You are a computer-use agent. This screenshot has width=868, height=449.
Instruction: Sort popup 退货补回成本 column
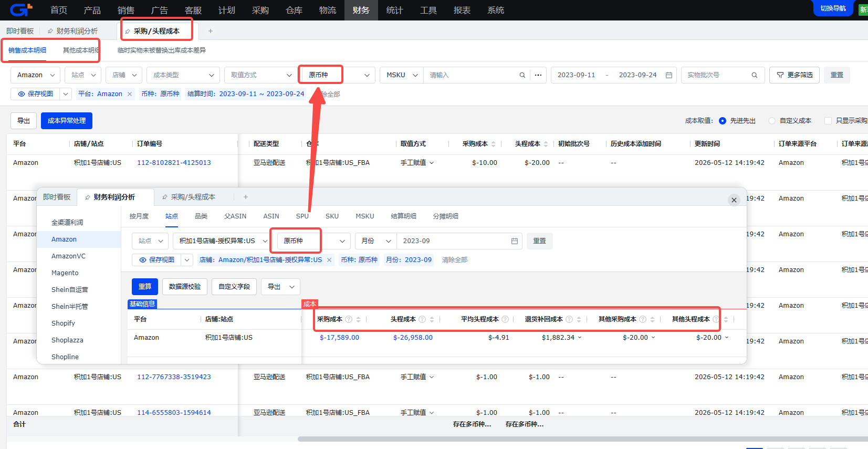[579, 319]
